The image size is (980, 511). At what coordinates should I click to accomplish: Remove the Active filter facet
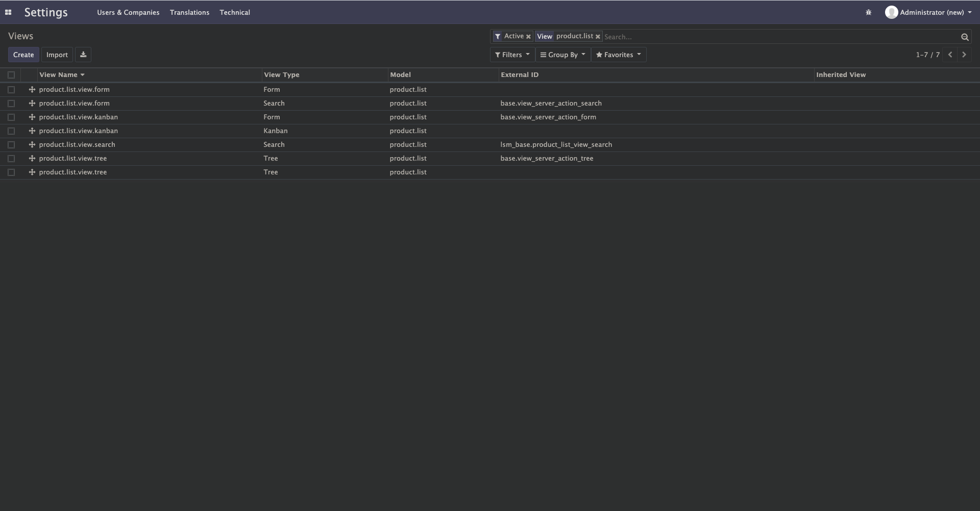[529, 36]
